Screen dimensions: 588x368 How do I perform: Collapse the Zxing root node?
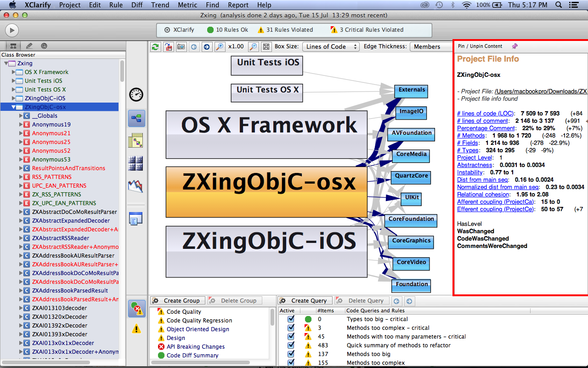click(x=6, y=63)
